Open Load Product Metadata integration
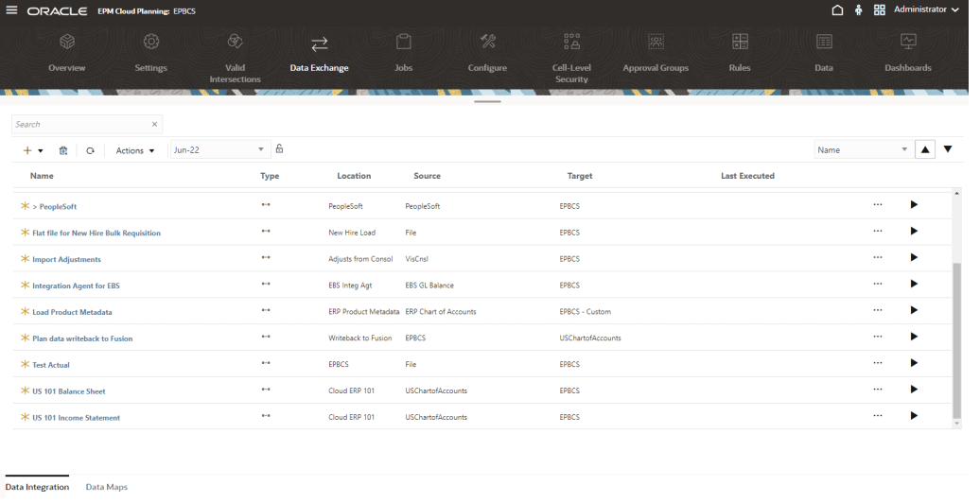The width and height of the screenshot is (980, 503). 72,312
